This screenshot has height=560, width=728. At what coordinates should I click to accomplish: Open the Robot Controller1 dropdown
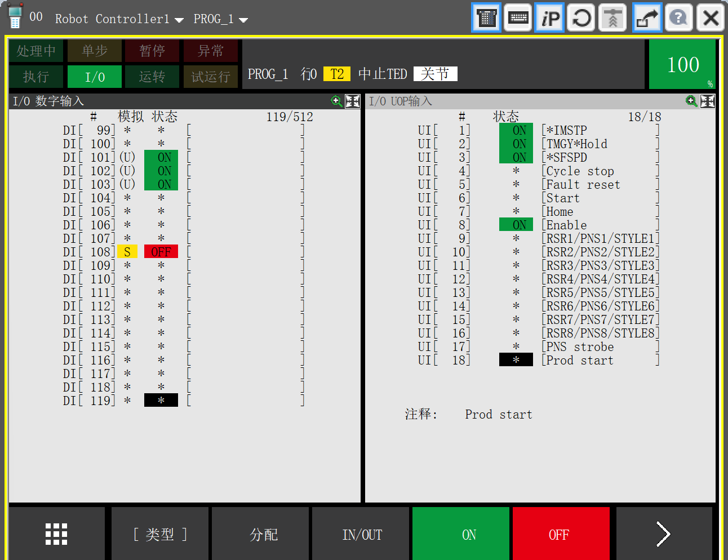click(x=119, y=19)
